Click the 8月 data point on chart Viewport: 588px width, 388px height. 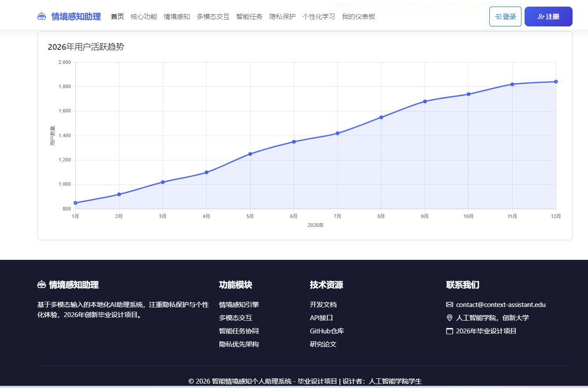click(x=381, y=117)
